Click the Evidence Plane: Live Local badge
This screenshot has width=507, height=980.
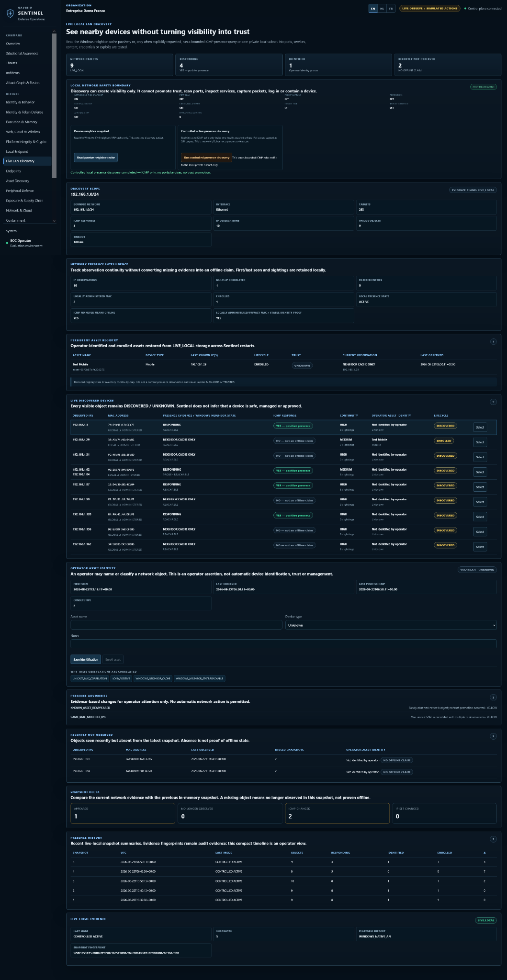pos(473,190)
